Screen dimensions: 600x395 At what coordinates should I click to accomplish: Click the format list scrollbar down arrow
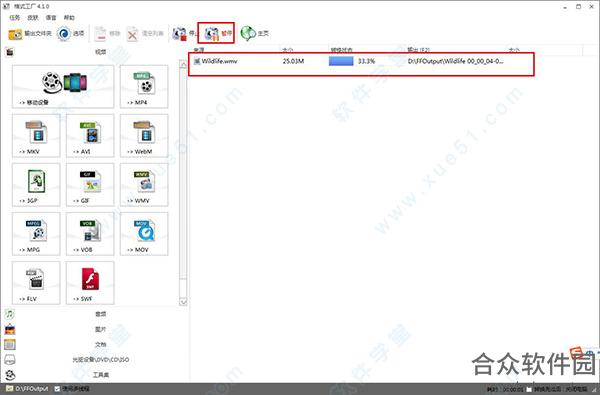[183, 302]
